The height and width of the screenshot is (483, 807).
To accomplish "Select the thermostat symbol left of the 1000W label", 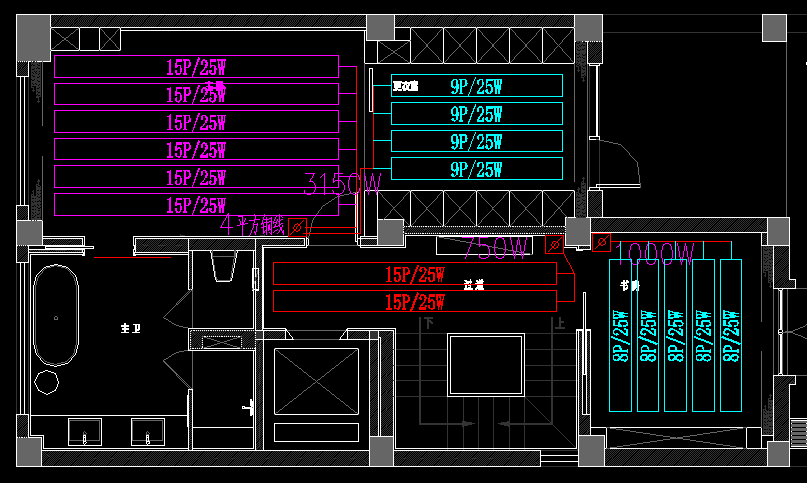I will click(x=601, y=241).
